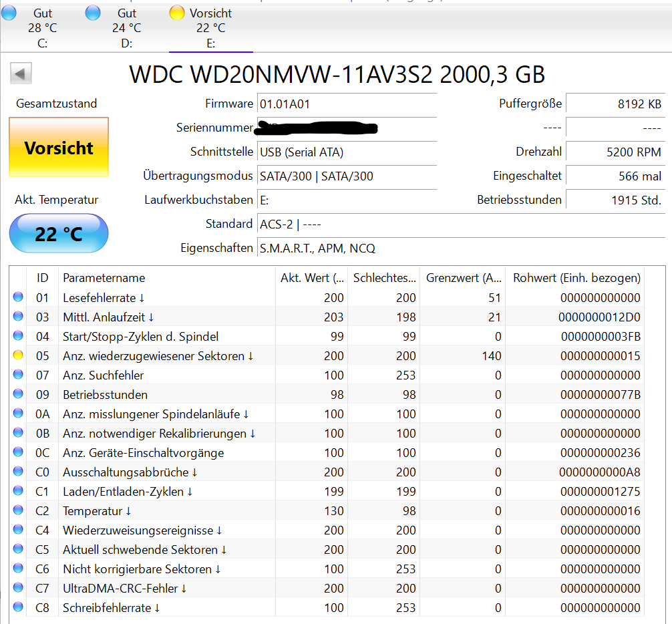Screen dimensions: 672x624
Task: Click the status dot in row ID 09 Betriebsstunden
Action: click(x=18, y=394)
